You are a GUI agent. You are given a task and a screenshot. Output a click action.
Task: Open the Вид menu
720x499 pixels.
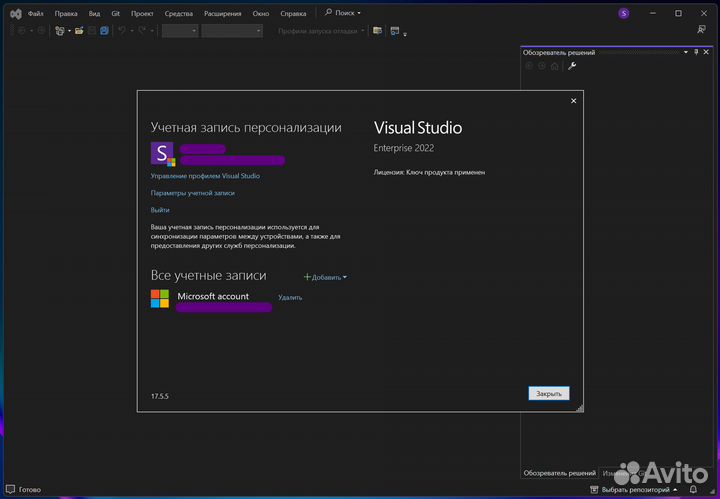(95, 14)
